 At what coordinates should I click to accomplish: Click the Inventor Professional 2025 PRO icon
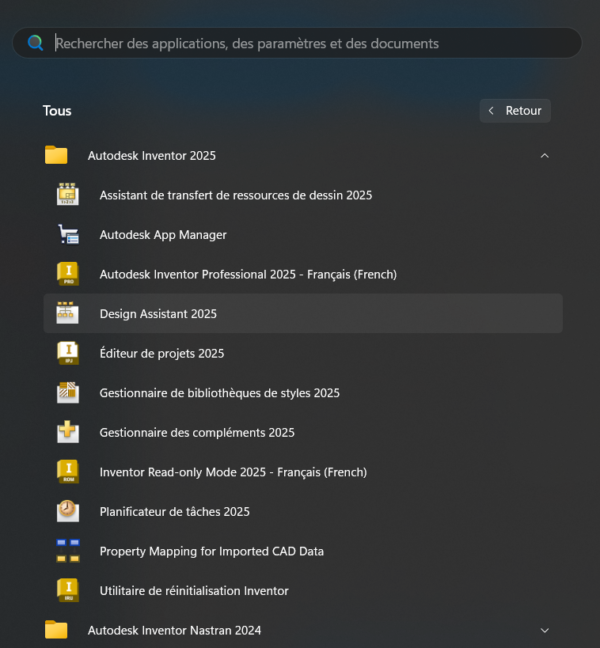[68, 274]
